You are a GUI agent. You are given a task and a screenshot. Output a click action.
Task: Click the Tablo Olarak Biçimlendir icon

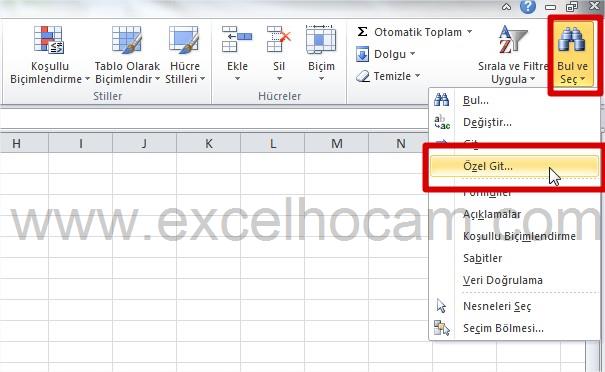coord(127,39)
